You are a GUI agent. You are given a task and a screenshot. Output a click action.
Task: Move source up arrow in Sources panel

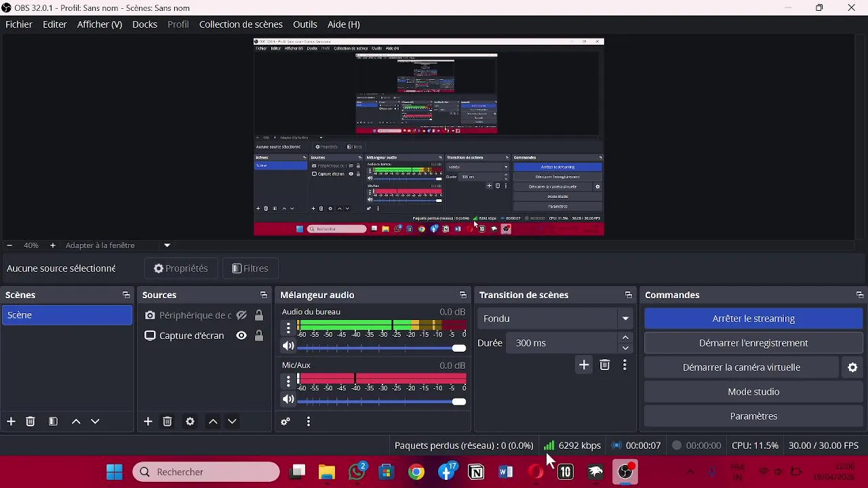pos(213,422)
